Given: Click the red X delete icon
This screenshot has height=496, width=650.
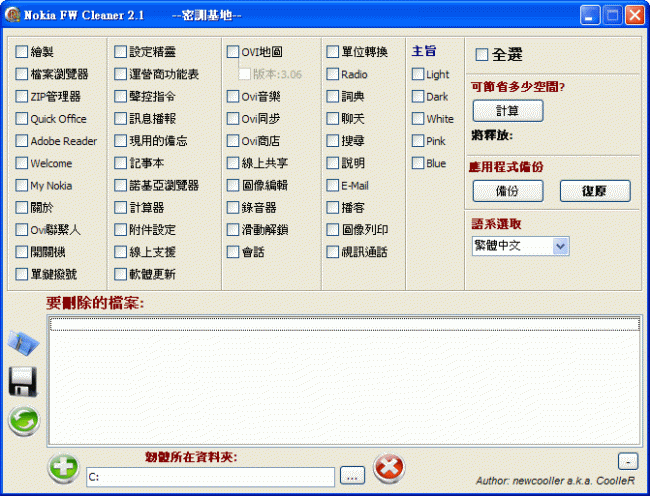Looking at the screenshot, I should [x=387, y=467].
